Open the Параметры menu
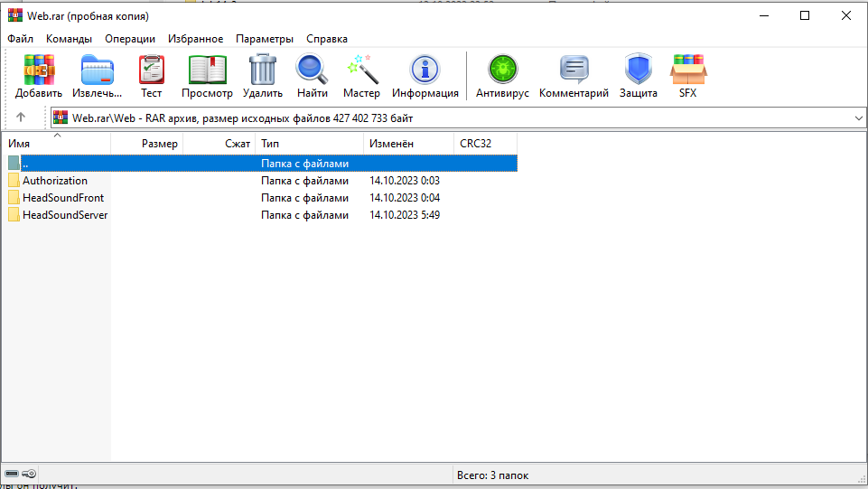Screen dimensions: 868x489 [x=265, y=39]
